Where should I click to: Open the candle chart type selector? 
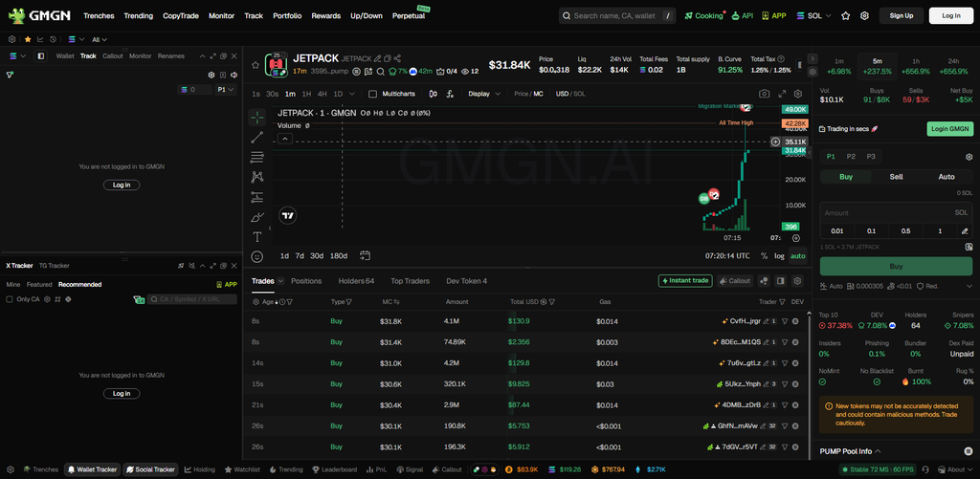(434, 94)
